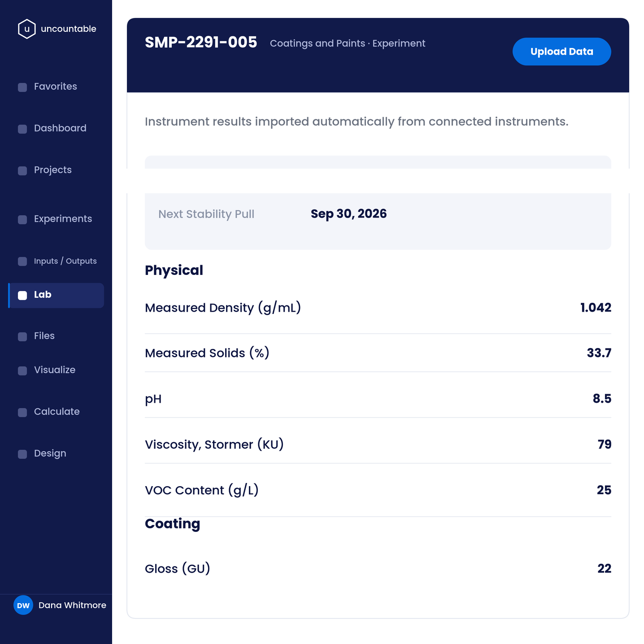This screenshot has width=644, height=644.
Task: Click the Projects sidebar icon
Action: (22, 171)
